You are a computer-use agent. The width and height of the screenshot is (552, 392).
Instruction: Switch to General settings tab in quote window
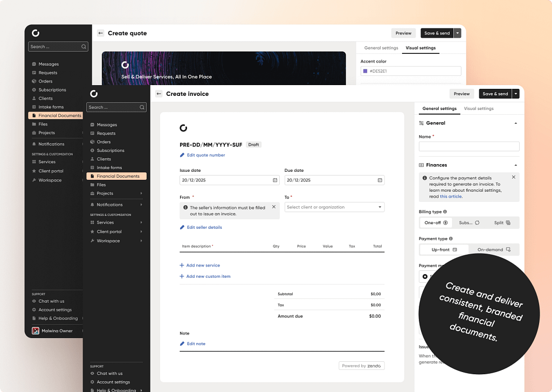(381, 48)
